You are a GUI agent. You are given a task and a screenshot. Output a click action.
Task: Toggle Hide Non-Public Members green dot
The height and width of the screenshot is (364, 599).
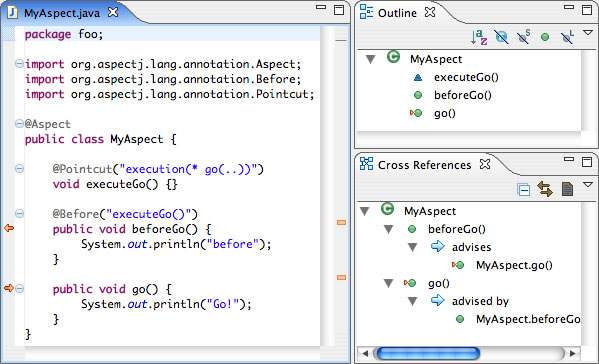[x=545, y=37]
